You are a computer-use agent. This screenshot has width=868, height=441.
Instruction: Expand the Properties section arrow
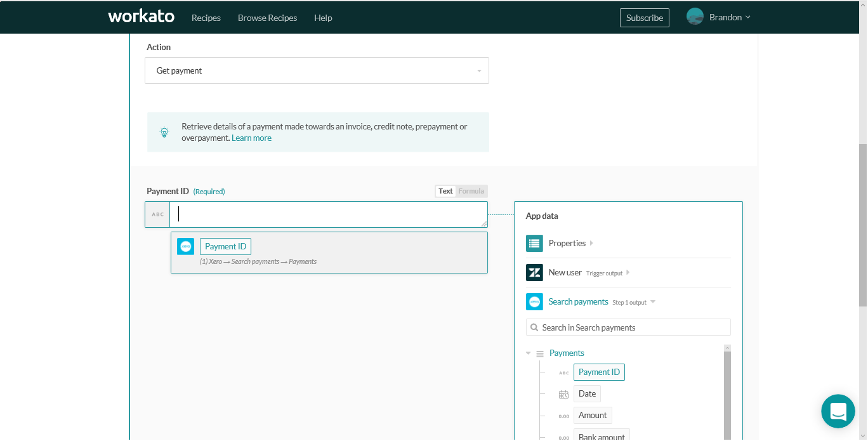591,243
